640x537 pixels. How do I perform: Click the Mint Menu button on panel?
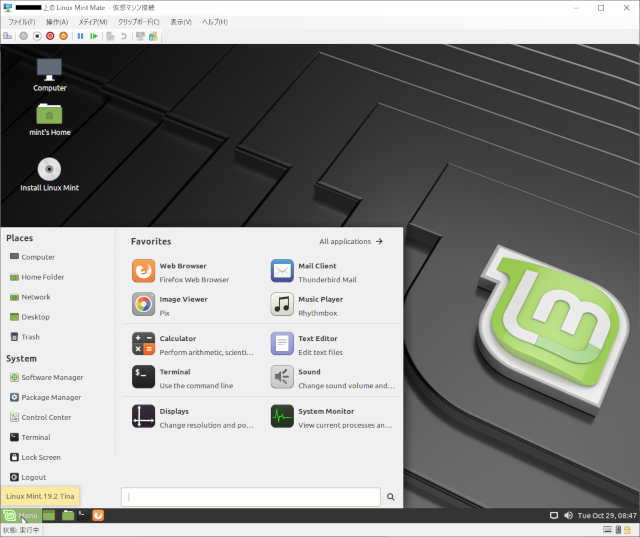20,515
